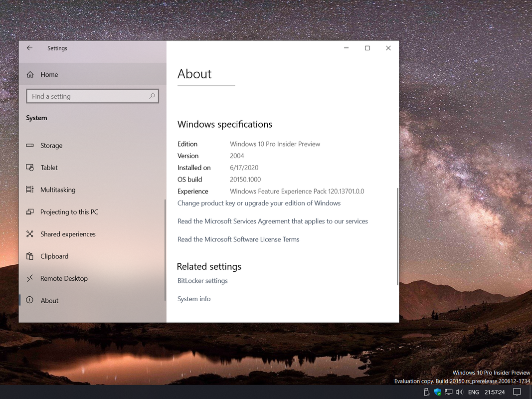Open Remote Desktop settings
This screenshot has width=532, height=399.
92,279
